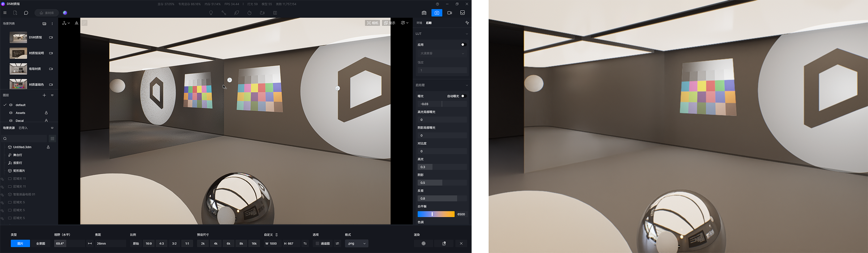
Task: Switch to the 后期 post-processing tab
Action: point(429,23)
